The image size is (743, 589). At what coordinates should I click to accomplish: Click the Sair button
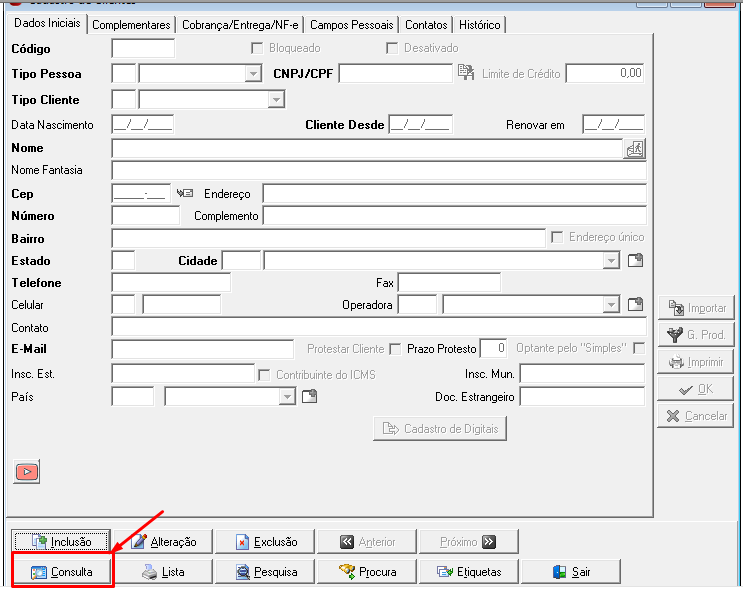tap(571, 572)
